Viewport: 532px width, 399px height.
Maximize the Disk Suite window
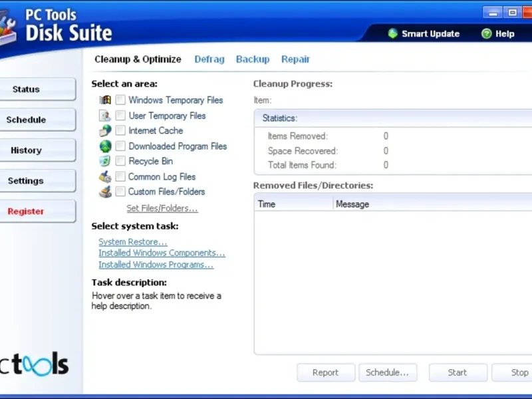click(513, 13)
